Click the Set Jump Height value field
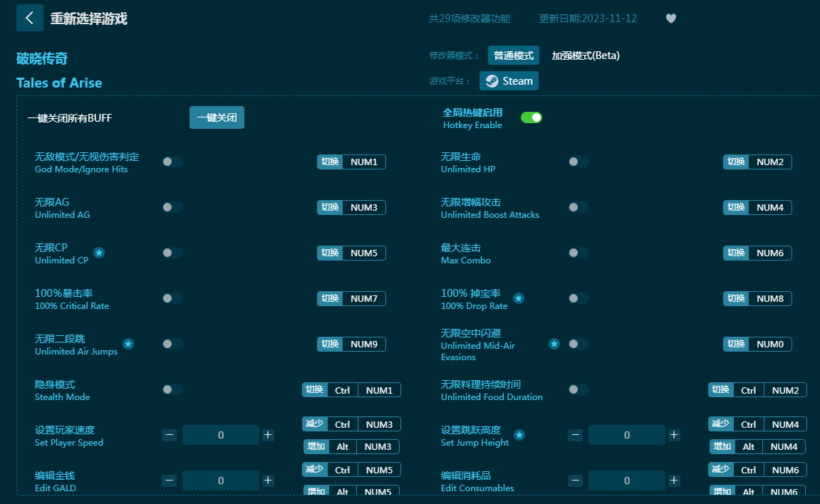 click(626, 435)
